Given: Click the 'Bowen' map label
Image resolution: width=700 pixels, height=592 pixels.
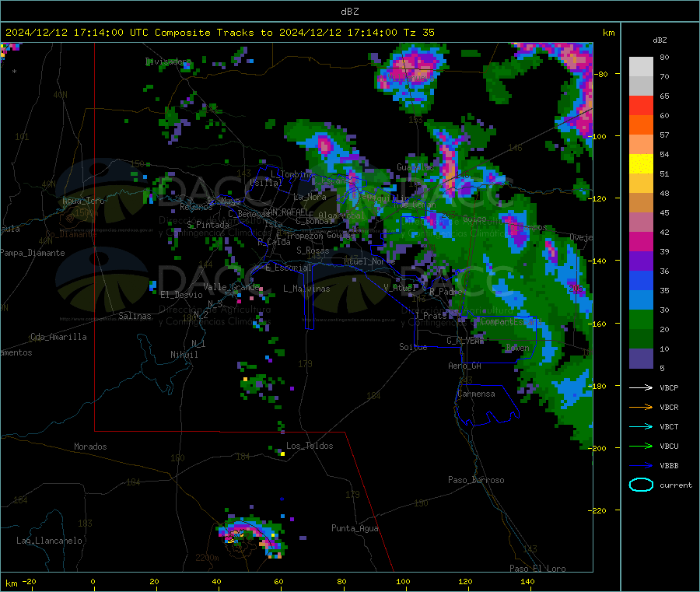Looking at the screenshot, I should tap(518, 347).
